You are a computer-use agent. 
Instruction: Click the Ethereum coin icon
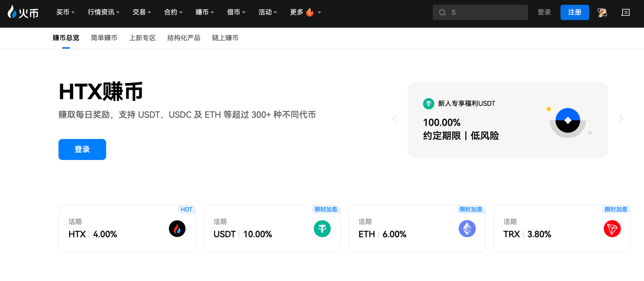(467, 229)
